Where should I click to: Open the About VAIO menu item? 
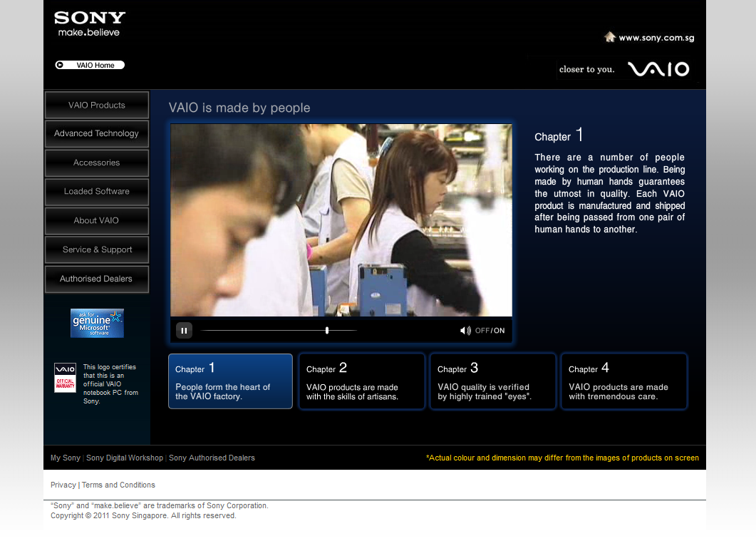(x=96, y=220)
